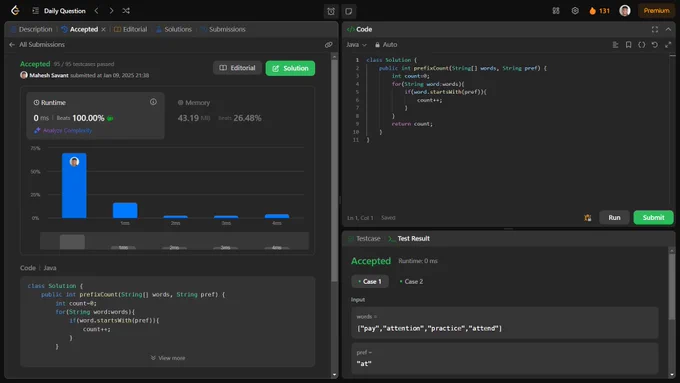Click the words input field
Image resolution: width=680 pixels, height=383 pixels.
(505, 323)
